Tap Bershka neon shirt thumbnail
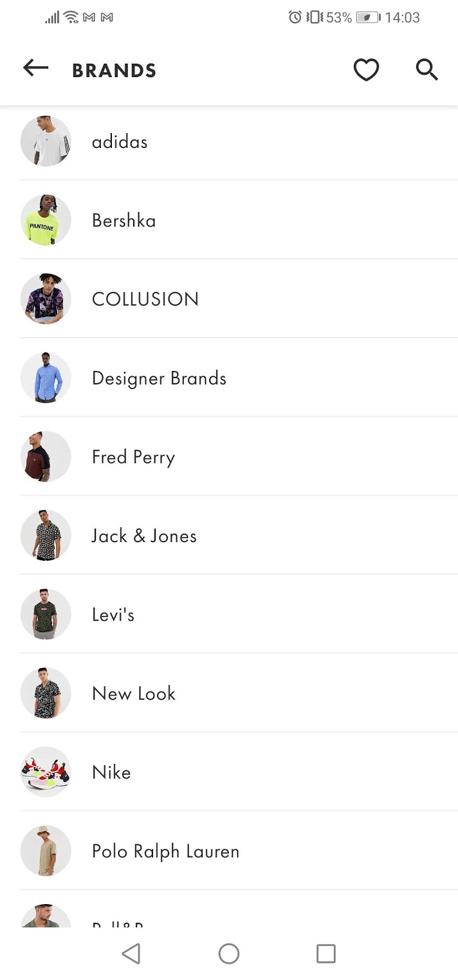 pos(46,220)
